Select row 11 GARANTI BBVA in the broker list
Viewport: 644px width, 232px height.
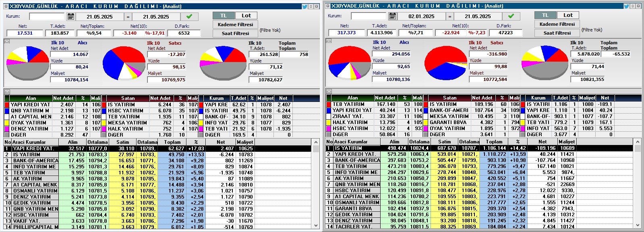[479, 209]
